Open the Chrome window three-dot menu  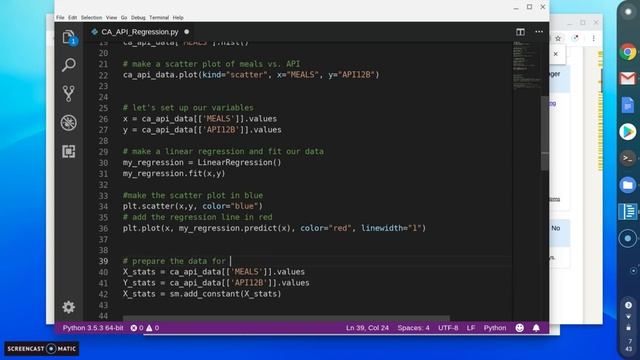click(593, 38)
